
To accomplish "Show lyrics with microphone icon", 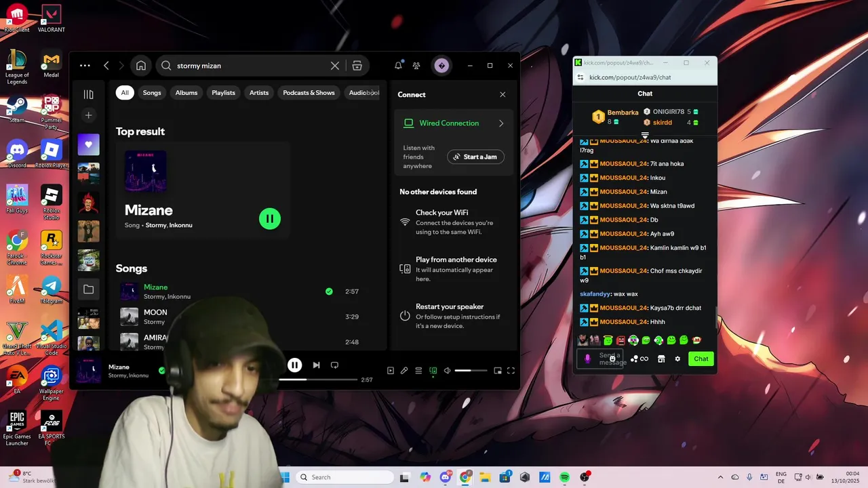I will click(404, 371).
